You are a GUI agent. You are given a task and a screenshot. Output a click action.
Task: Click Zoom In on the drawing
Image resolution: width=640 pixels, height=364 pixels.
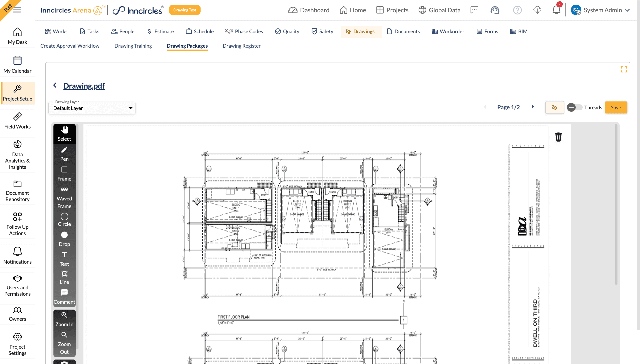64,319
